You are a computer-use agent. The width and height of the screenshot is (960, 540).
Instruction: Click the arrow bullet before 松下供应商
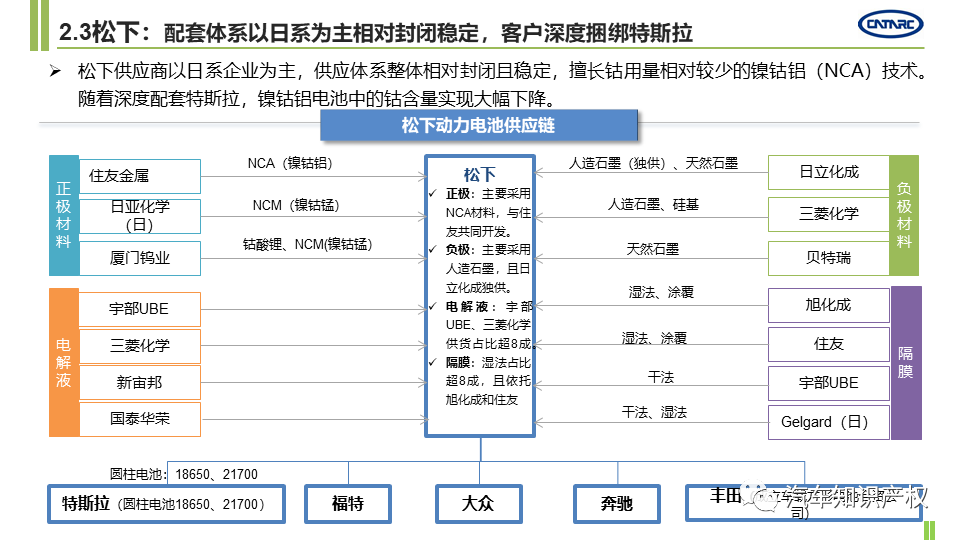pos(55,71)
